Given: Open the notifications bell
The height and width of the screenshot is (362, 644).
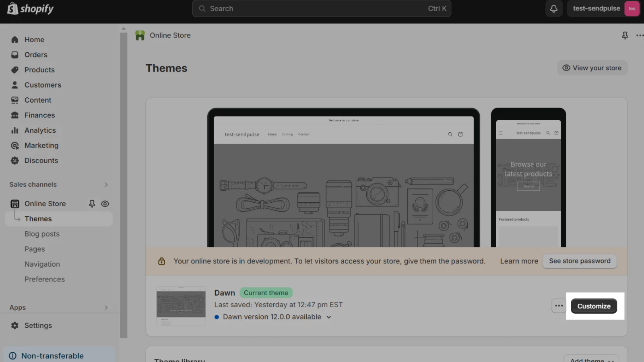Looking at the screenshot, I should coord(554,8).
